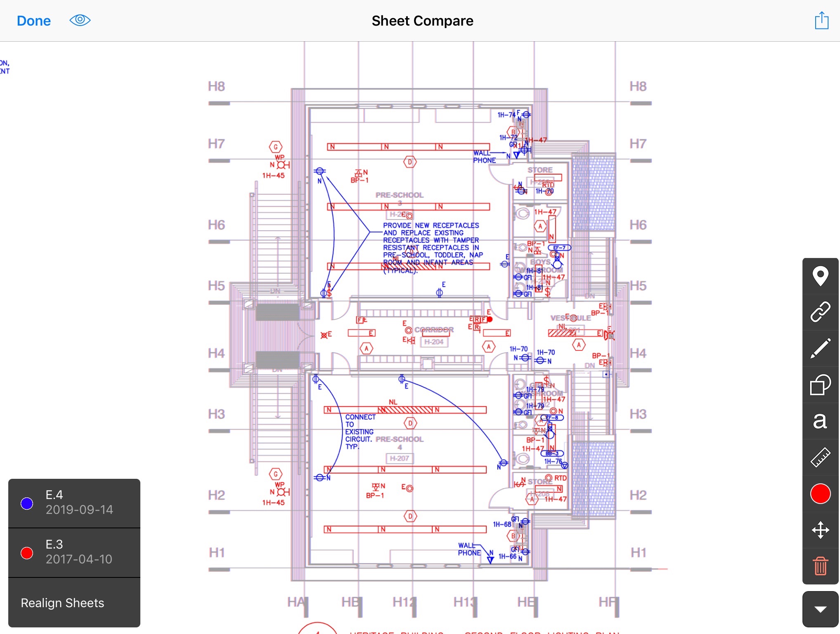This screenshot has width=840, height=634.
Task: Select the pencil drawing tool
Action: (x=820, y=348)
